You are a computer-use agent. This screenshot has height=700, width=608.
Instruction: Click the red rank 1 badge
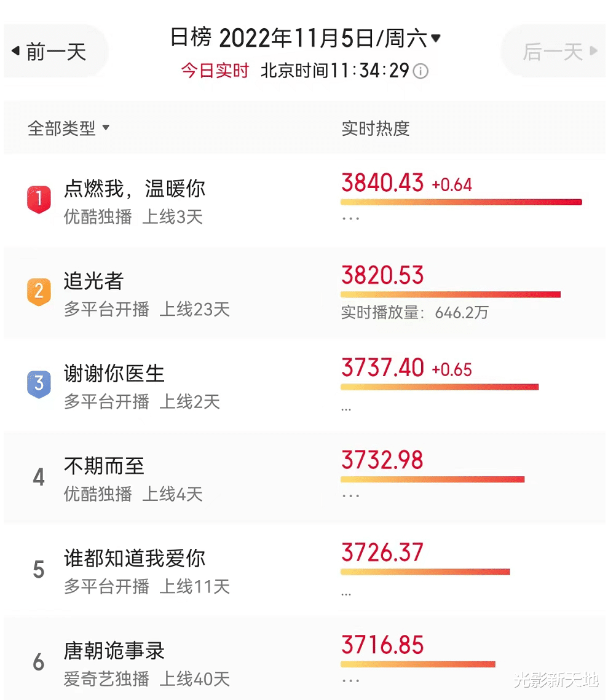pos(39,199)
